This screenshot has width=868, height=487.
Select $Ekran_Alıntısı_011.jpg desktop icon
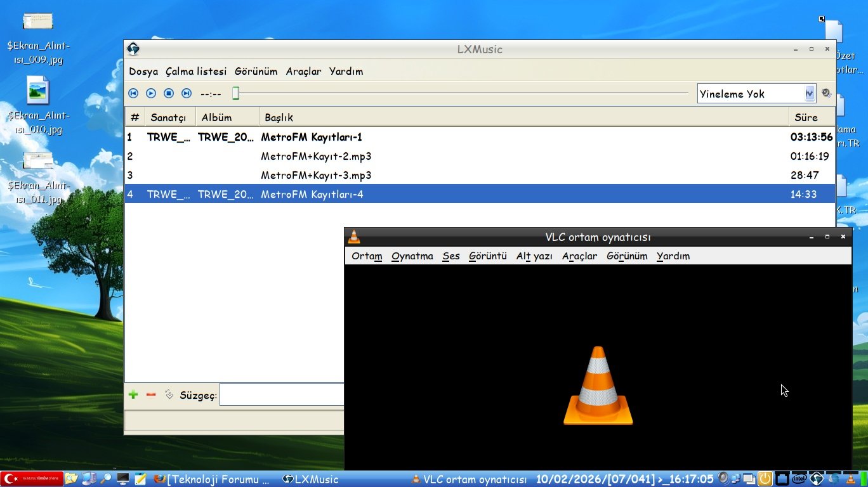pos(37,178)
